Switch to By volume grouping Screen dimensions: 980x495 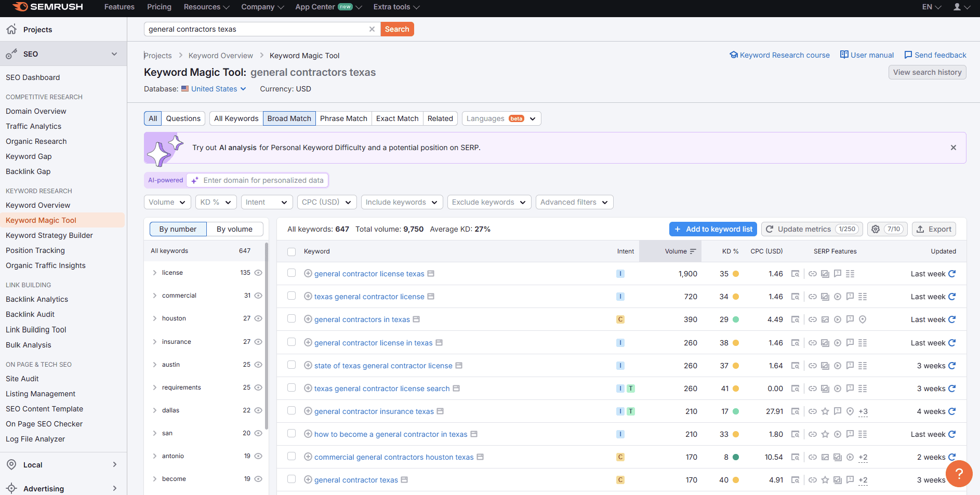click(x=234, y=229)
